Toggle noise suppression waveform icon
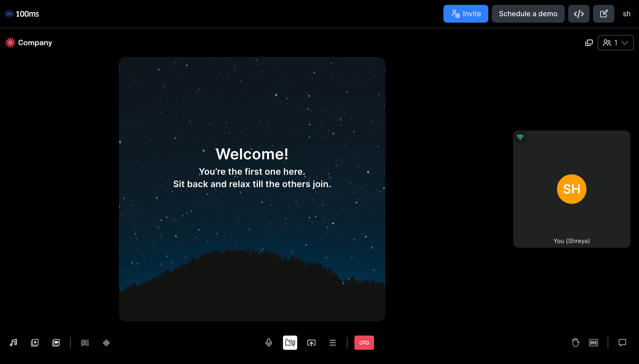 (x=106, y=342)
